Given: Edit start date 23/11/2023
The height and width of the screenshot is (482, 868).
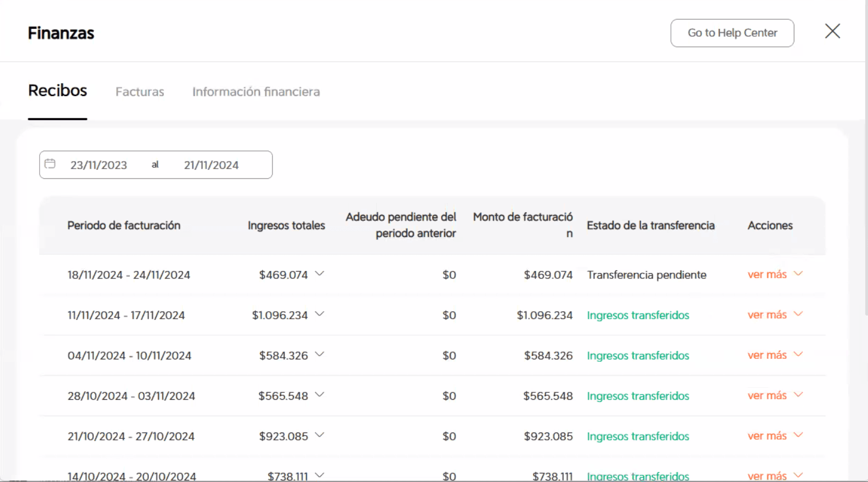Looking at the screenshot, I should (99, 165).
